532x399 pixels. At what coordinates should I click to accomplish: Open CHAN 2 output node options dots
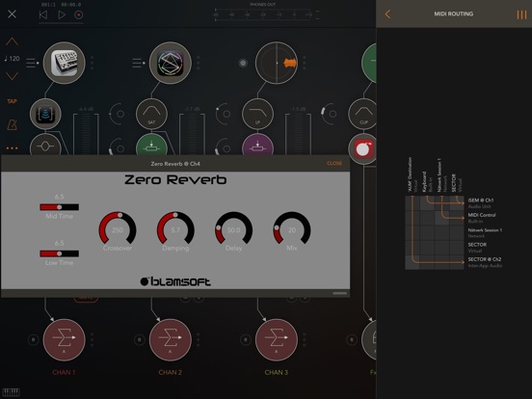point(199,339)
